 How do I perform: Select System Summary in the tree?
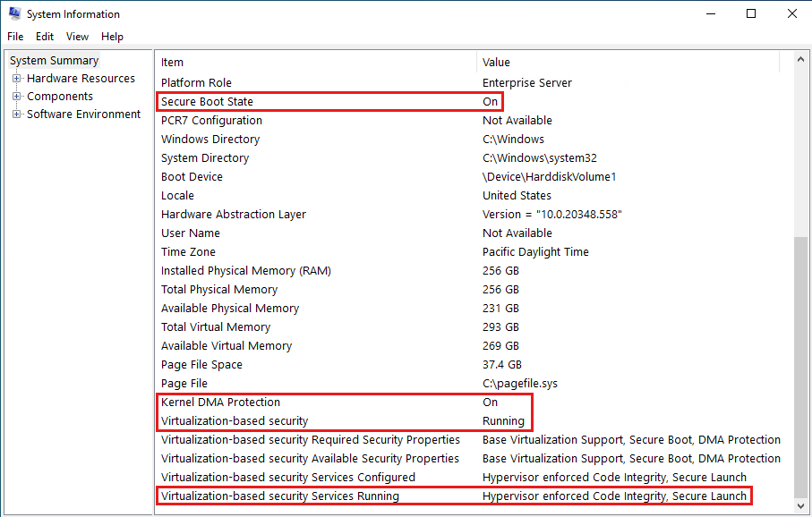55,61
